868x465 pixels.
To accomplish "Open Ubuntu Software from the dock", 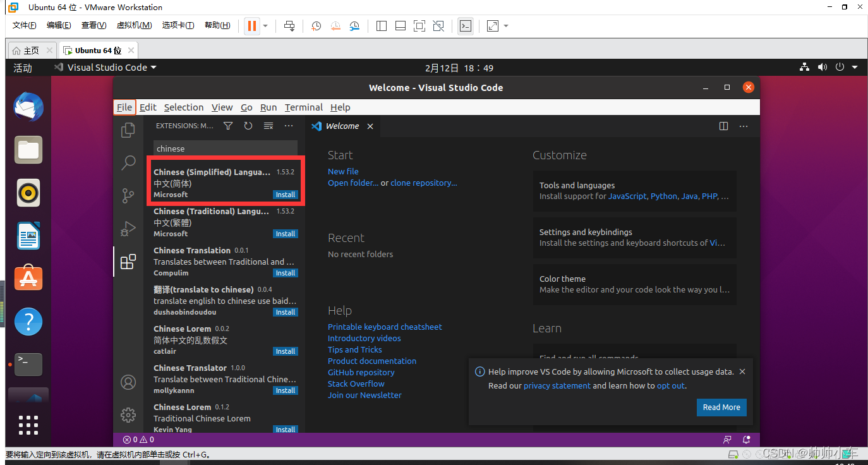I will 28,279.
